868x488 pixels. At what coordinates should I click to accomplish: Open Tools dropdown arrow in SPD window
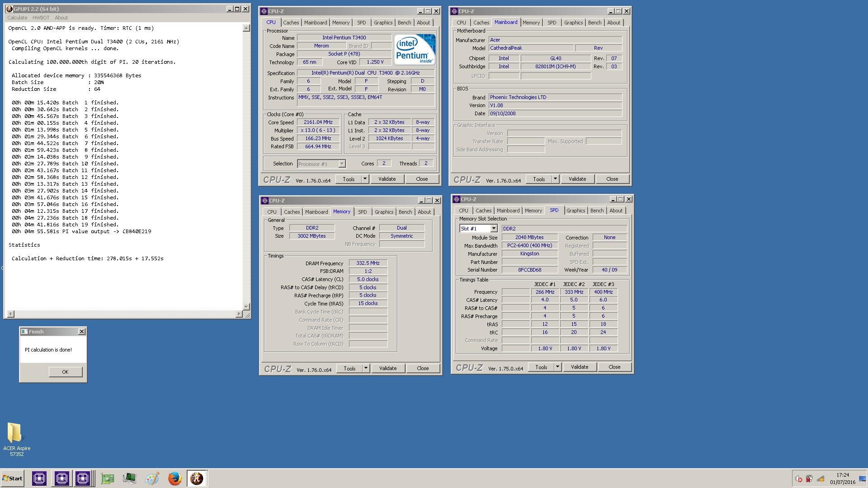[557, 367]
